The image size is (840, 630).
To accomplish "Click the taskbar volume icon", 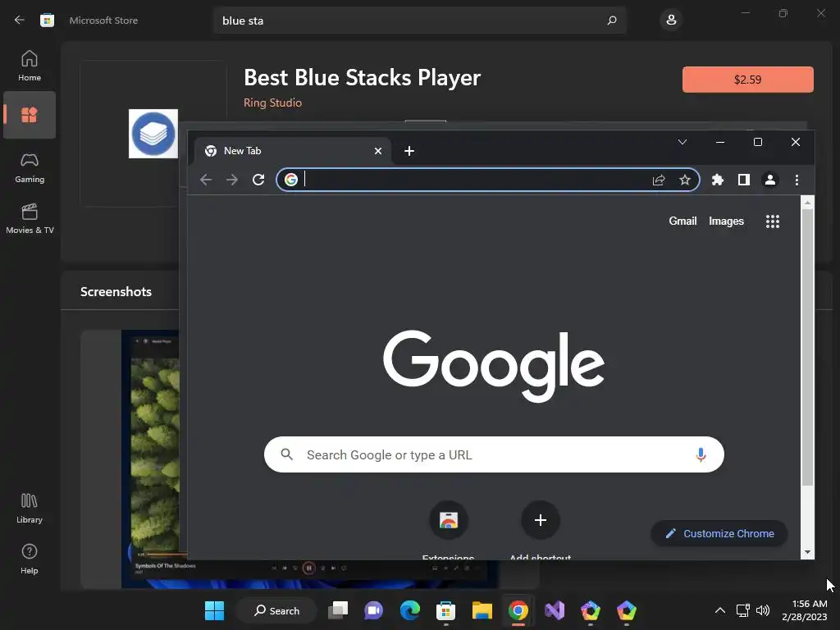I will point(763,610).
